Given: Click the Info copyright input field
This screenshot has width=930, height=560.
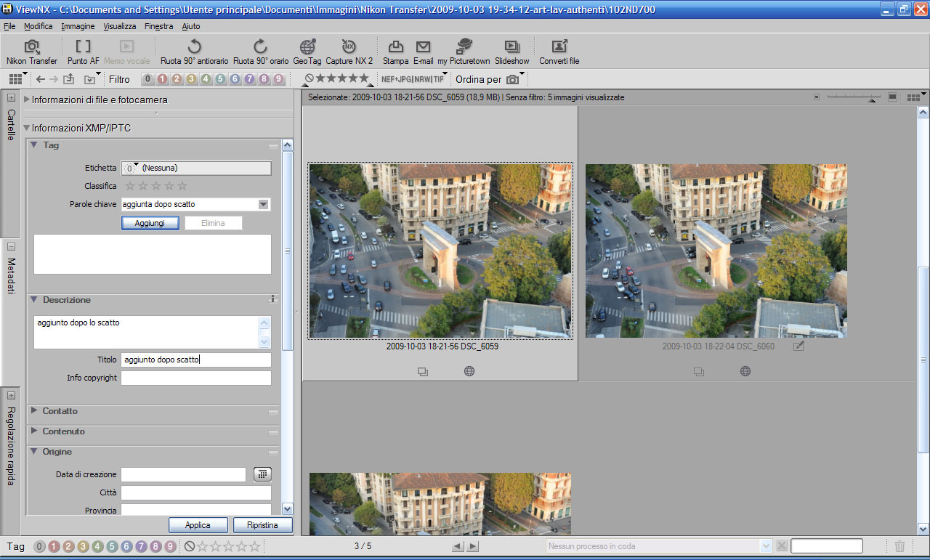Looking at the screenshot, I should 196,378.
